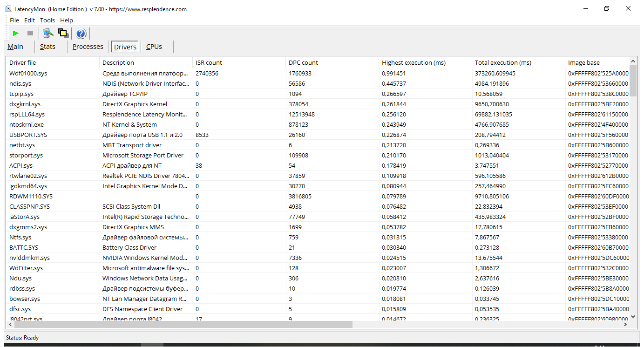The width and height of the screenshot is (644, 347).
Task: Click the 'Battery Class Driver' description cell
Action: 129,247
